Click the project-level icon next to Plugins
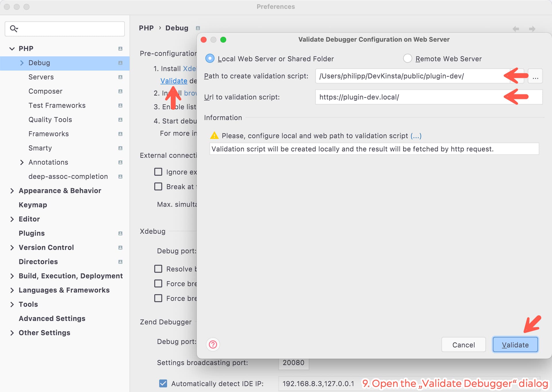 120,233
